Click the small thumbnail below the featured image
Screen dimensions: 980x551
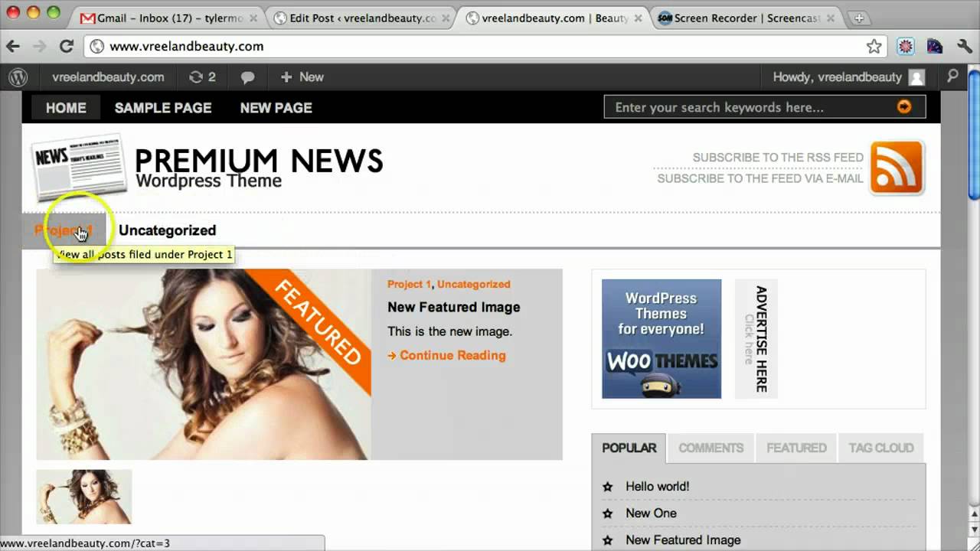84,497
